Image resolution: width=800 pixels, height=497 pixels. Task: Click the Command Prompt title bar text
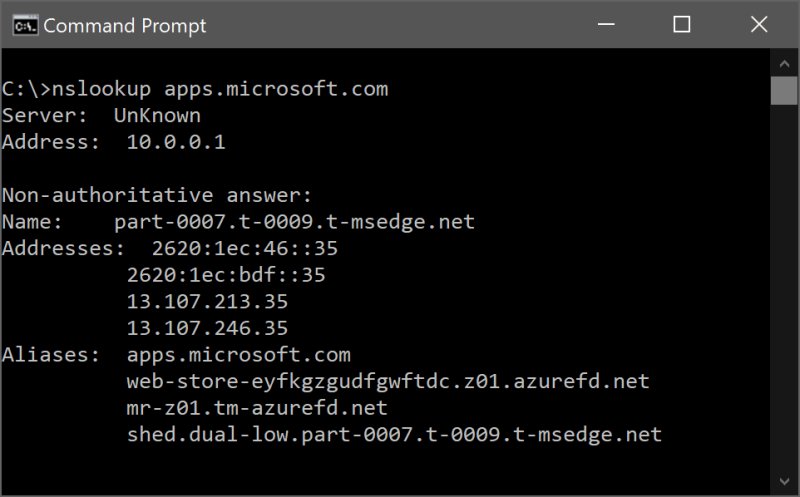[x=125, y=25]
